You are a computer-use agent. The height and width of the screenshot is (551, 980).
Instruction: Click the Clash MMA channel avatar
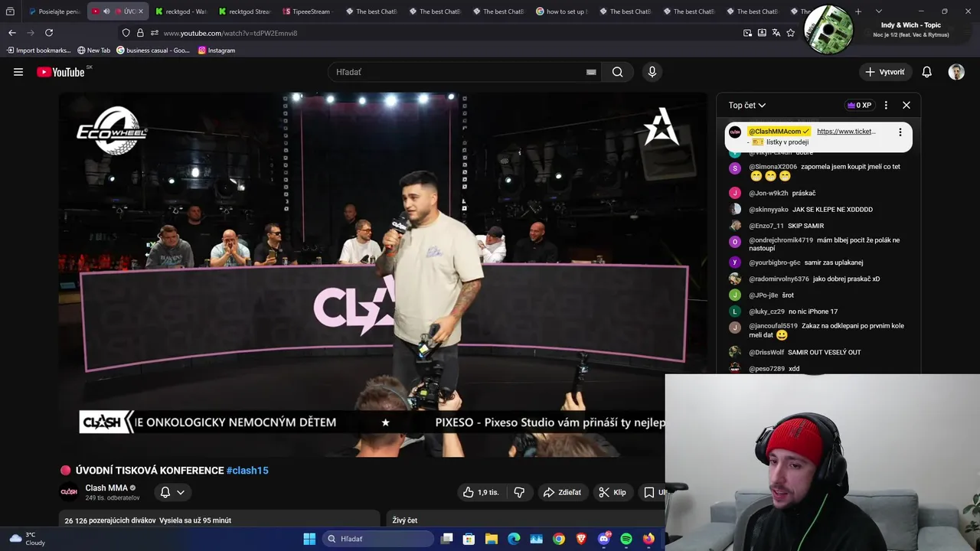(x=69, y=492)
